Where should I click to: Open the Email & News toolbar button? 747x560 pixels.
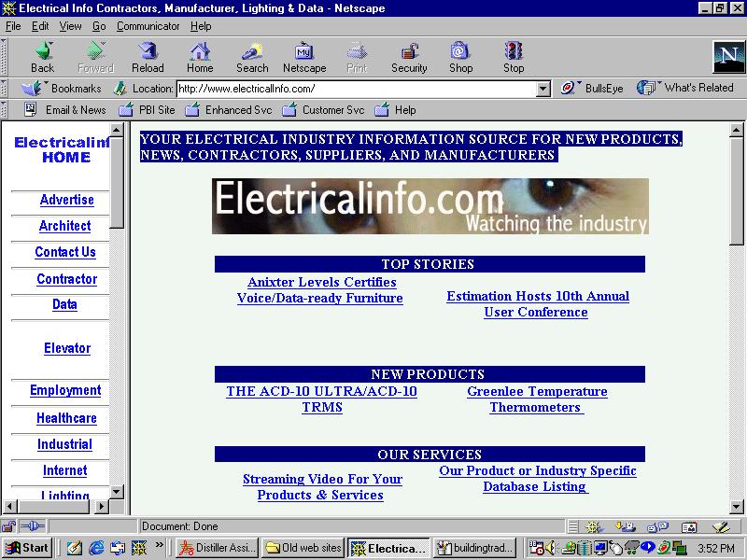coord(65,110)
